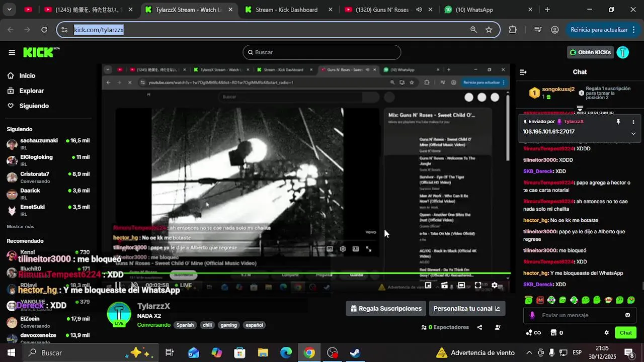Open File Explorer from taskbar

(x=263, y=353)
